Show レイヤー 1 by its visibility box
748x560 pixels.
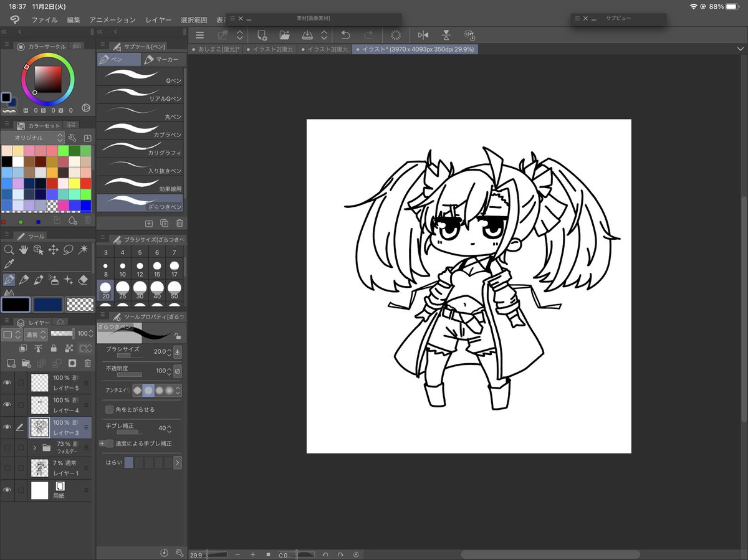point(7,468)
